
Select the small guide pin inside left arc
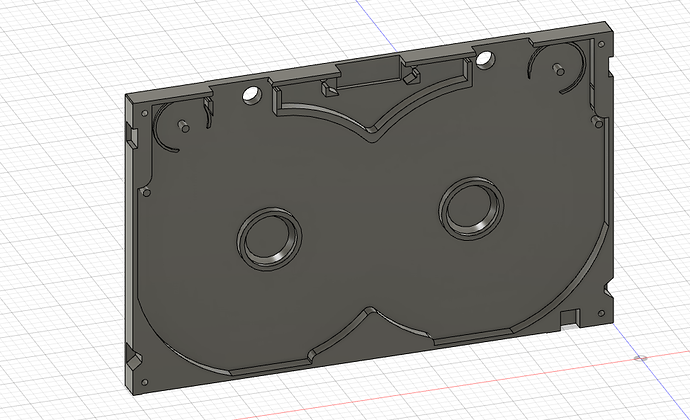183,126
